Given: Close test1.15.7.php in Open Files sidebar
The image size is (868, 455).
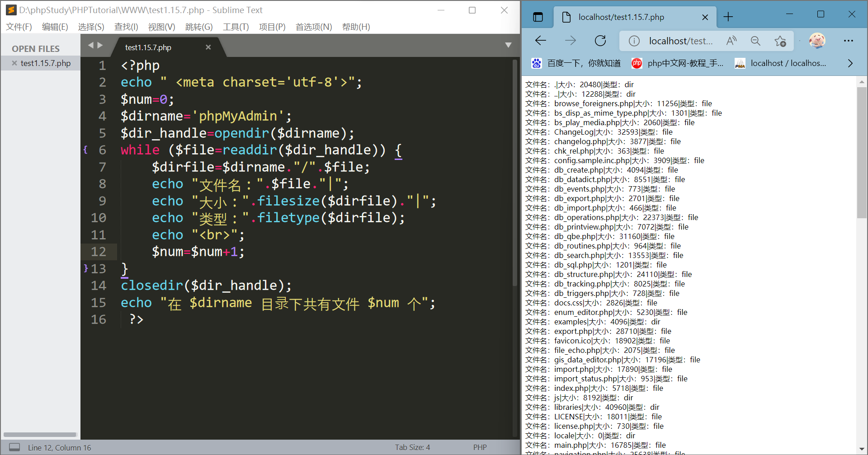Looking at the screenshot, I should click(14, 63).
